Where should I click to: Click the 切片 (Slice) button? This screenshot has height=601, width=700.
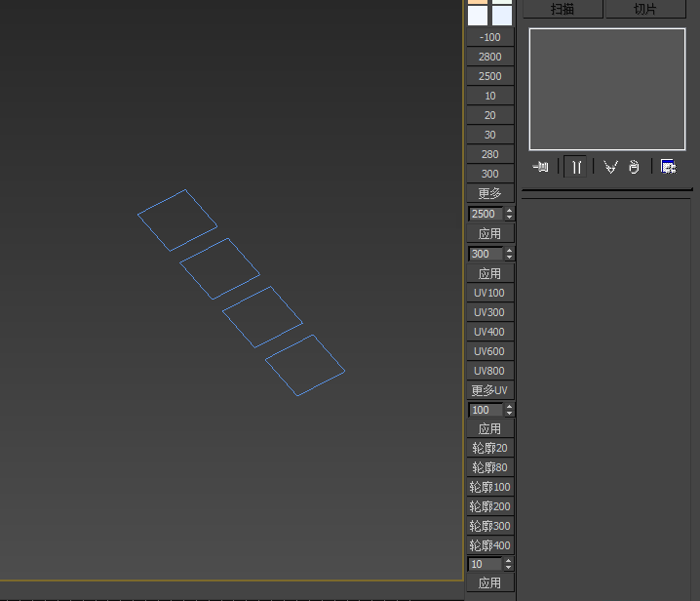click(x=645, y=9)
